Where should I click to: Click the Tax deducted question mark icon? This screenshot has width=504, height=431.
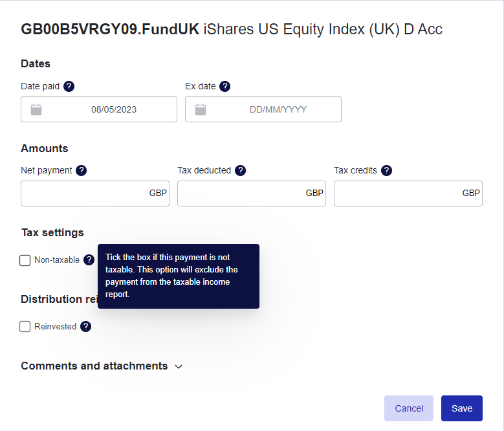pyautogui.click(x=240, y=170)
